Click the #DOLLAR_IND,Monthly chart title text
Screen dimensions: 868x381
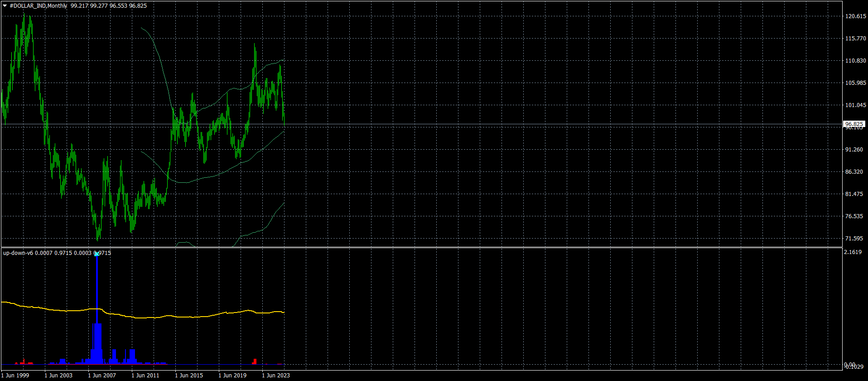click(38, 6)
